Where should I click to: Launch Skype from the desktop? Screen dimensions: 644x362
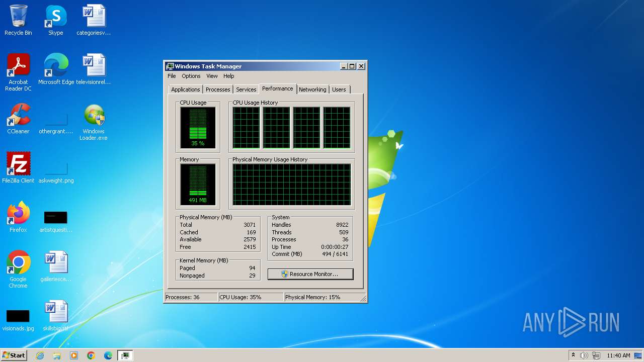click(56, 20)
